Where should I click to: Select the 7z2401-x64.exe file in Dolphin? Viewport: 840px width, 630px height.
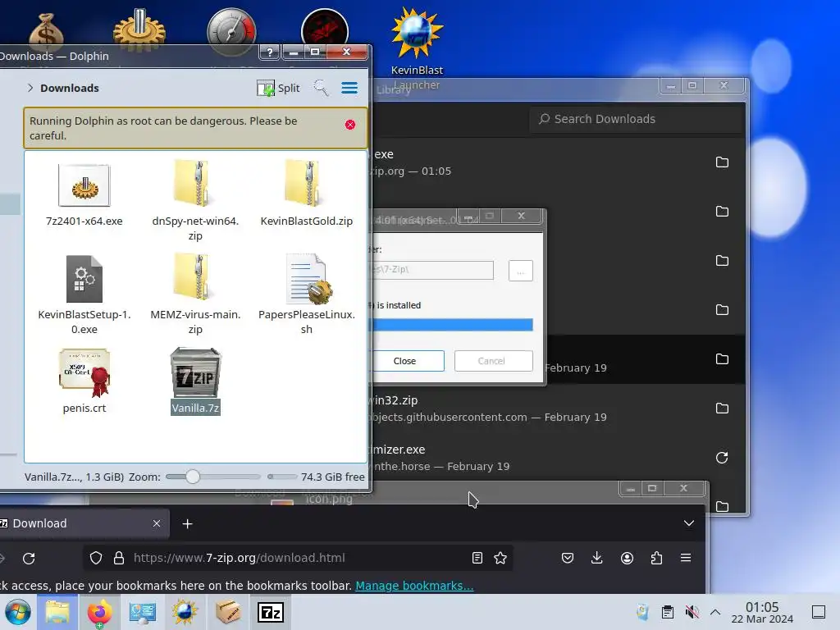[84, 195]
